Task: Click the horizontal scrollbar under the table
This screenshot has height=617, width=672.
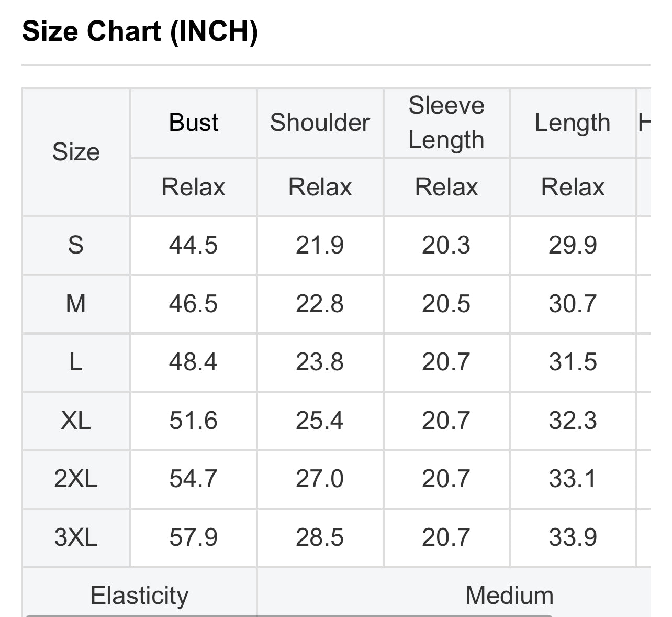Action: pyautogui.click(x=289, y=615)
